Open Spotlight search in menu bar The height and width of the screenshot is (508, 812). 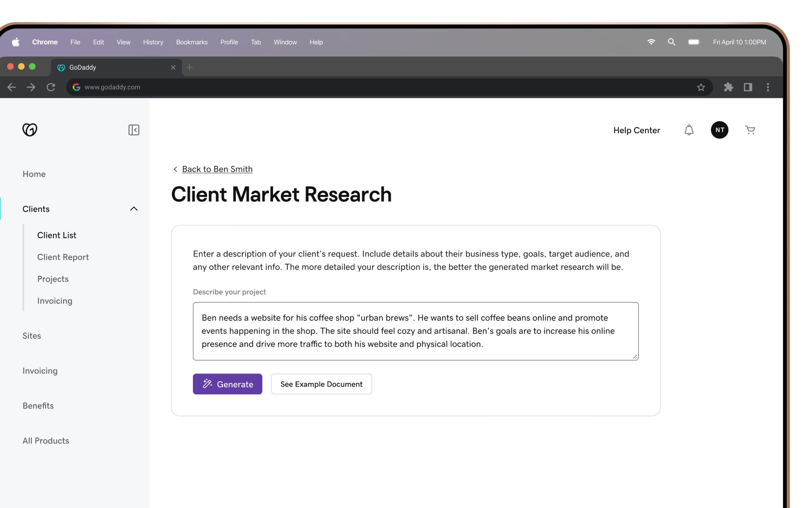pyautogui.click(x=671, y=42)
